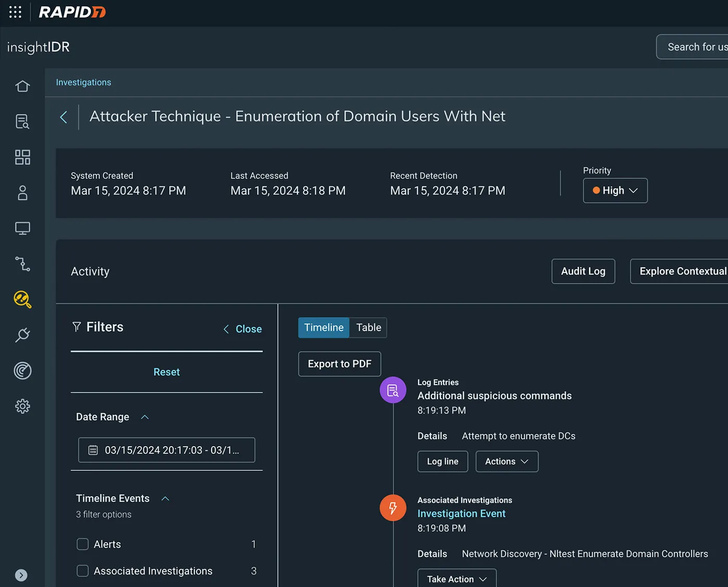Click the date range input field
The width and height of the screenshot is (728, 587).
tap(166, 450)
